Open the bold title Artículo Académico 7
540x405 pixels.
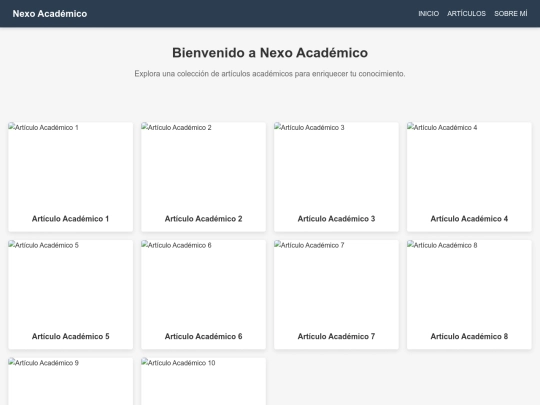336,336
